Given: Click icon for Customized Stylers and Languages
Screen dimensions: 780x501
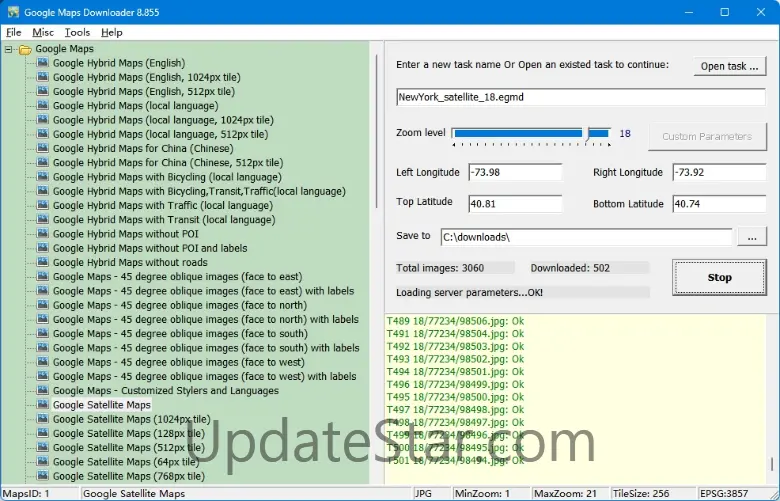Looking at the screenshot, I should (x=43, y=391).
